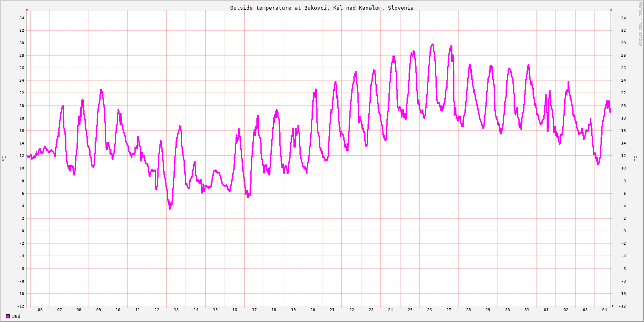Click the 28 value on the right temperature axis

click(x=623, y=56)
